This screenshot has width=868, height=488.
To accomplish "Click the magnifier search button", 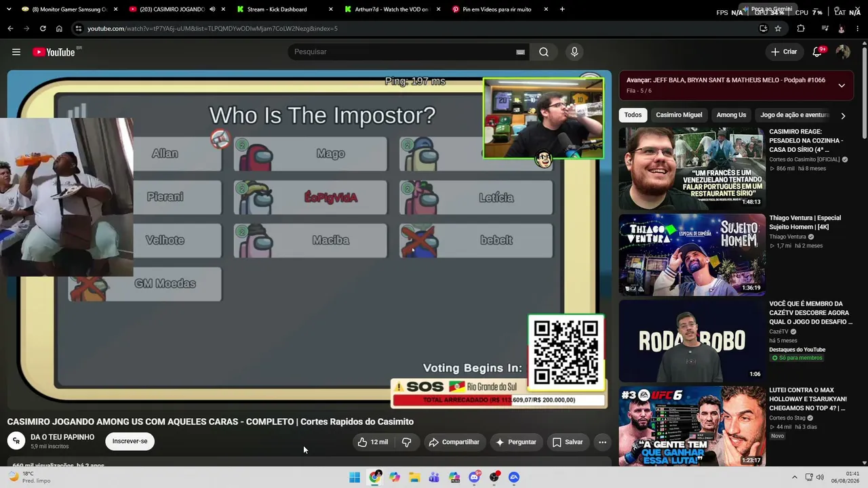I will [x=544, y=52].
